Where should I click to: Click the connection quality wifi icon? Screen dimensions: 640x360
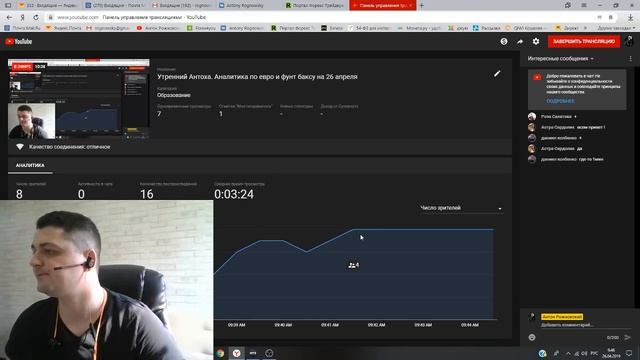(x=20, y=147)
